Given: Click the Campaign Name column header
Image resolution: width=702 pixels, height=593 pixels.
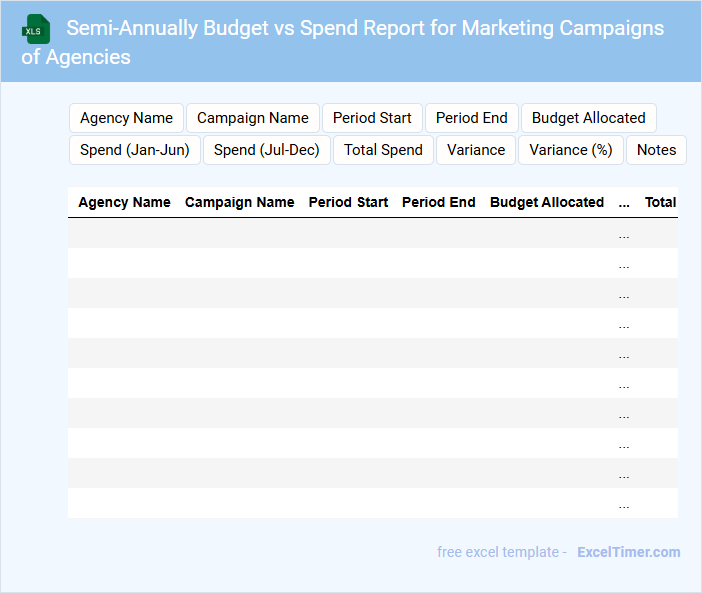Looking at the screenshot, I should tap(240, 202).
